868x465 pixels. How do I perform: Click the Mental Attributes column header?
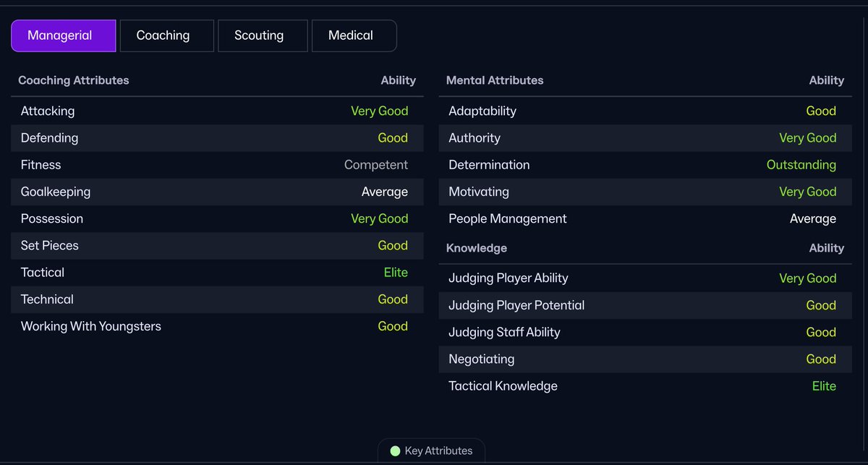(495, 80)
